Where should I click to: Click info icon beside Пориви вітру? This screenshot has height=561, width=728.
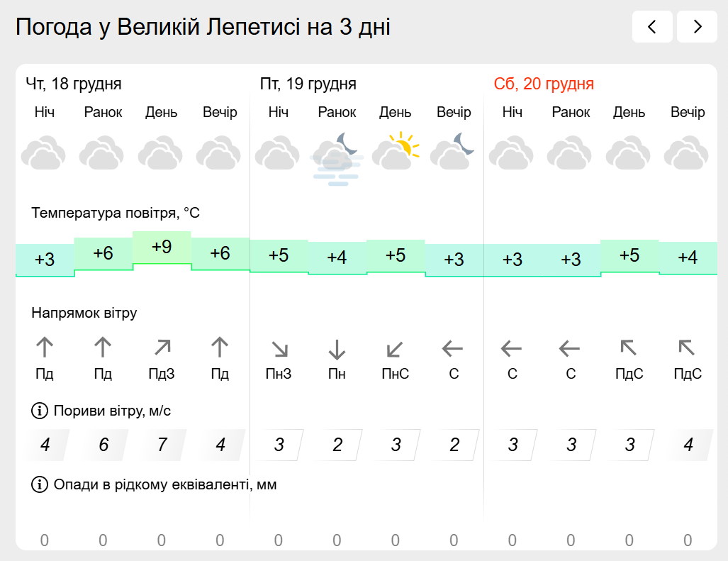tap(39, 410)
